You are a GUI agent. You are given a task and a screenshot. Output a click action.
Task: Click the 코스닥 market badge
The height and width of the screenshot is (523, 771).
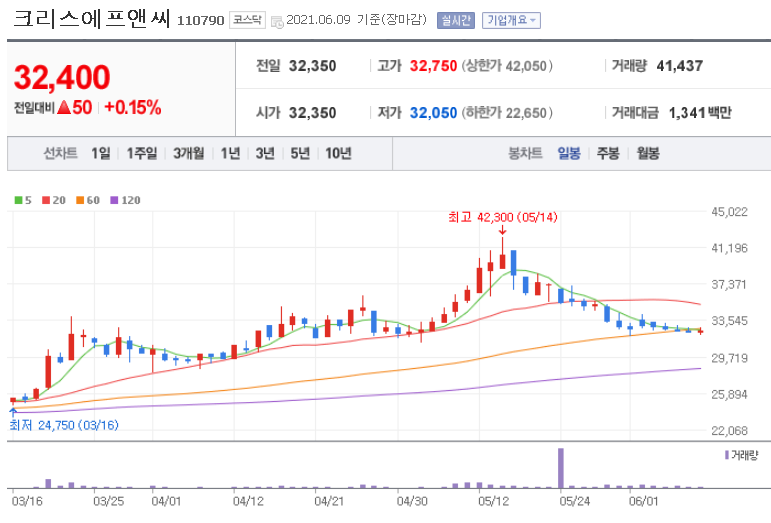[247, 20]
